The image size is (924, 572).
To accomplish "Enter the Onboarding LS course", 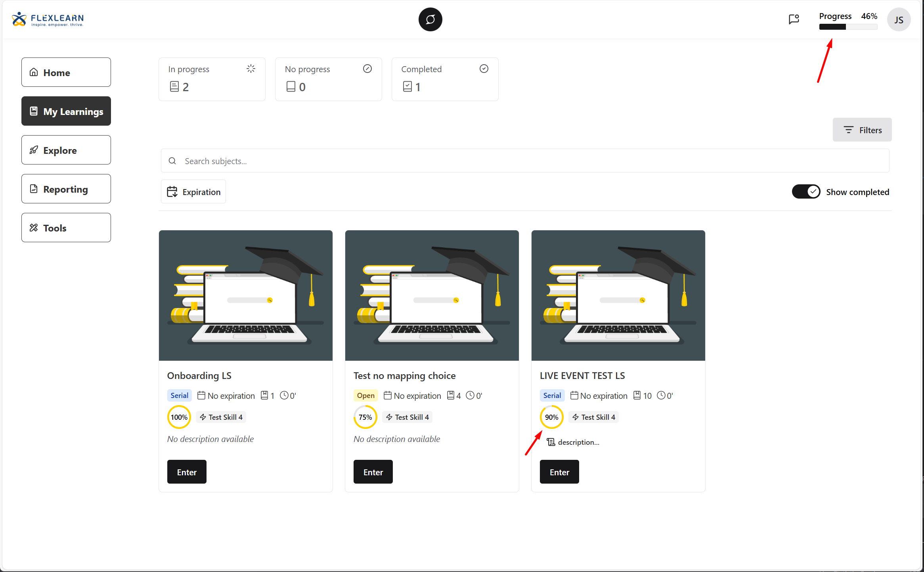I will (187, 472).
